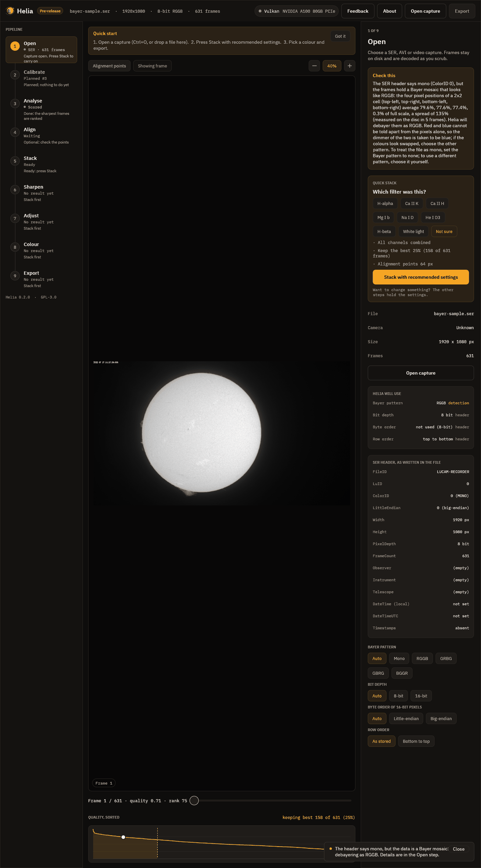Viewport: 481px width, 868px height.
Task: Click Export in the top bar
Action: [462, 11]
